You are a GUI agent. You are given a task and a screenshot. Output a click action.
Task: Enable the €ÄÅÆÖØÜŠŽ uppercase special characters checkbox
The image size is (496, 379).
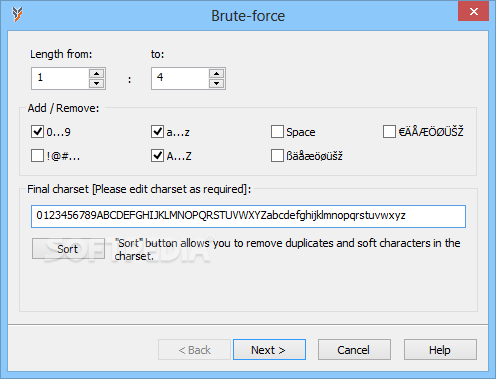click(x=389, y=132)
